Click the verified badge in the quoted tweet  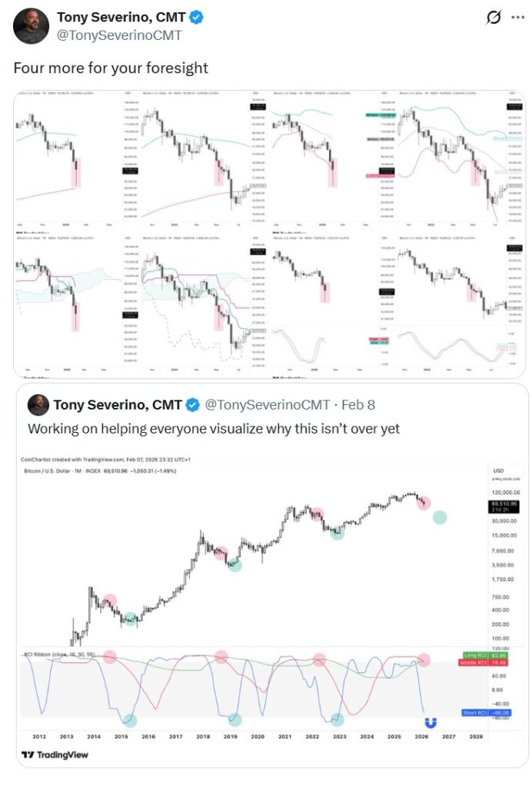tap(194, 404)
